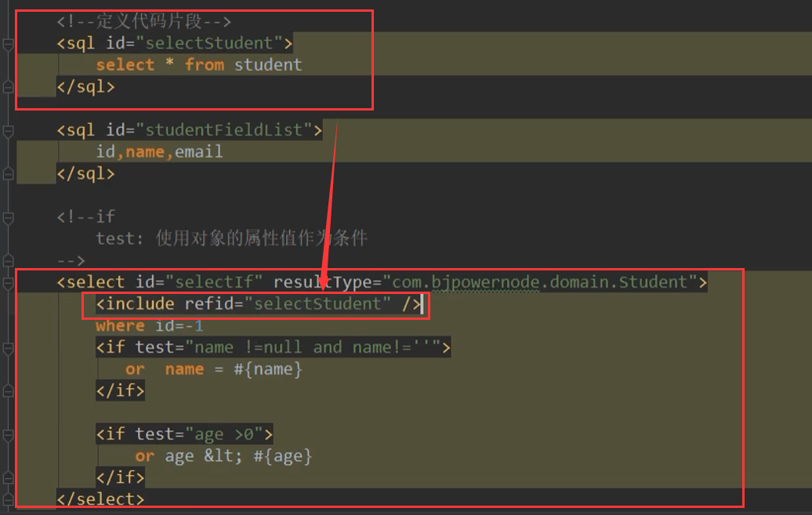Collapse the fold marker beside select id="selectIf"

pyautogui.click(x=8, y=284)
